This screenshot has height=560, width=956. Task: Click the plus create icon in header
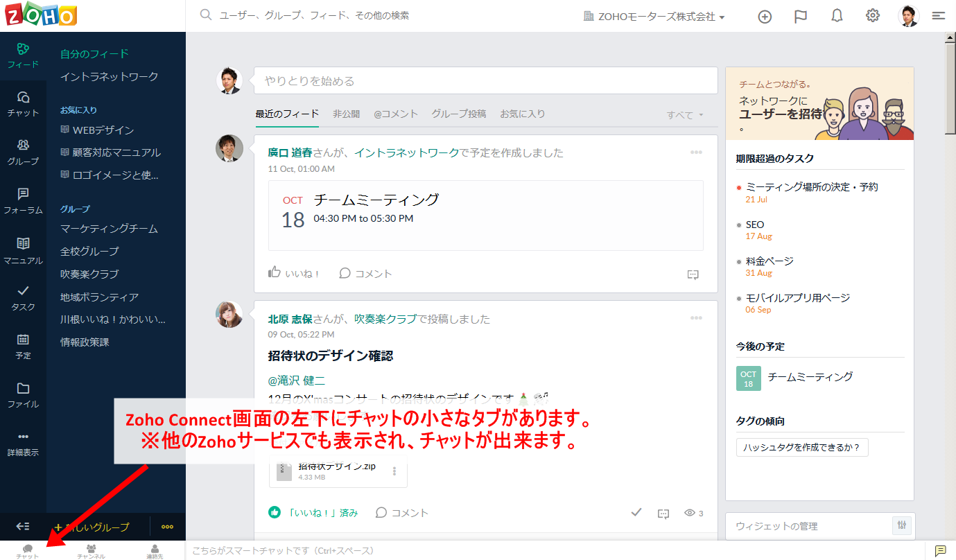pos(765,17)
